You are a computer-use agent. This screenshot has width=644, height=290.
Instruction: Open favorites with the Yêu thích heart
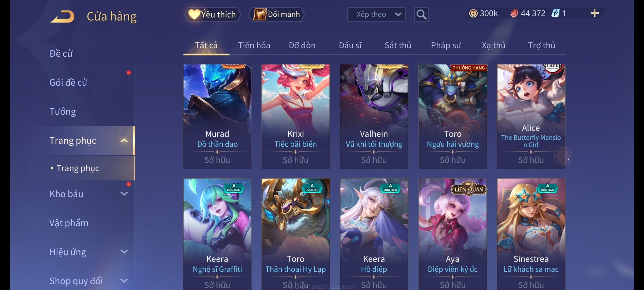click(x=194, y=14)
